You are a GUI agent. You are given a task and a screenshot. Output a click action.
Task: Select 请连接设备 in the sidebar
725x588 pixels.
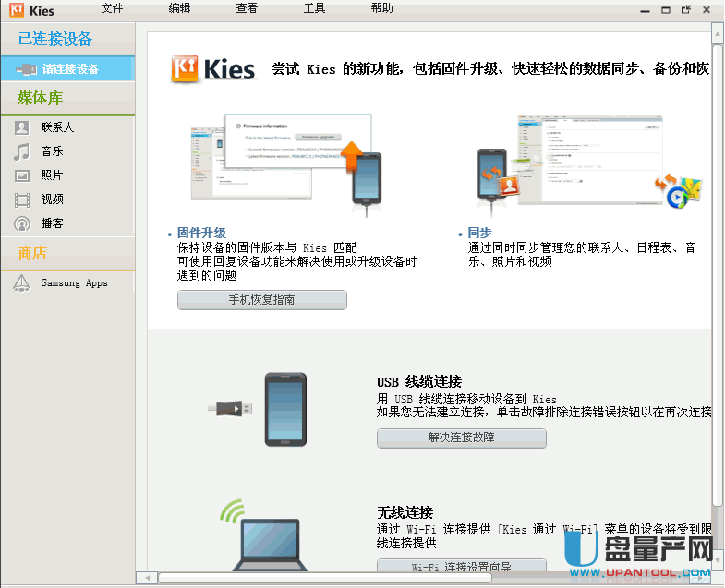67,69
